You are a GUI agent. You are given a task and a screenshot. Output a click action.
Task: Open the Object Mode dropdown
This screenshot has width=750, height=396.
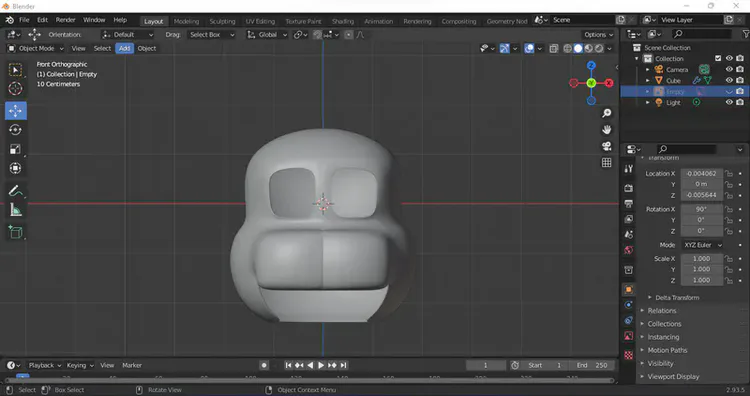pos(35,48)
